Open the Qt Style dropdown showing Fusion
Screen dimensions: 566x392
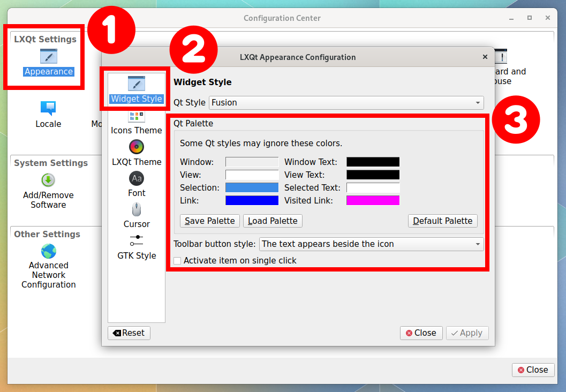click(x=346, y=102)
